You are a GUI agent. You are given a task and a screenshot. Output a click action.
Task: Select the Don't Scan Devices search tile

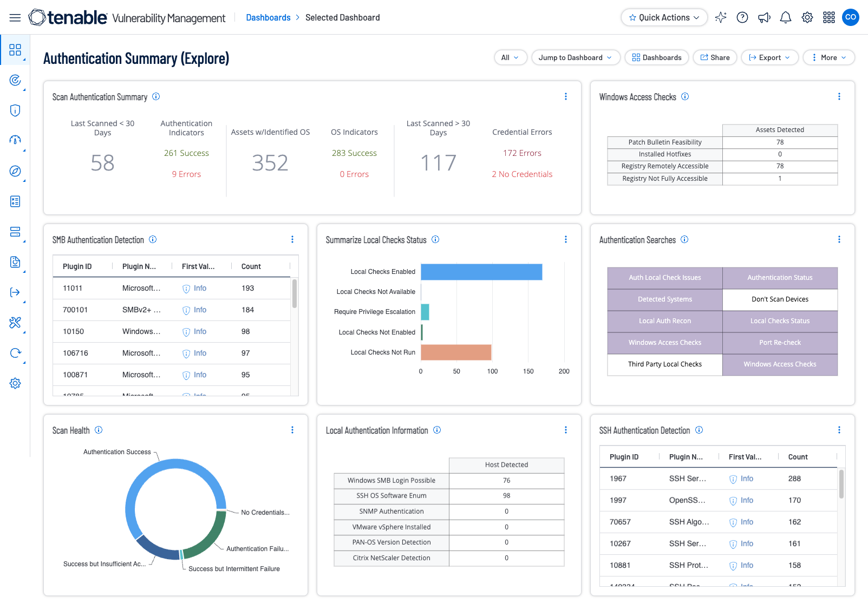click(780, 299)
